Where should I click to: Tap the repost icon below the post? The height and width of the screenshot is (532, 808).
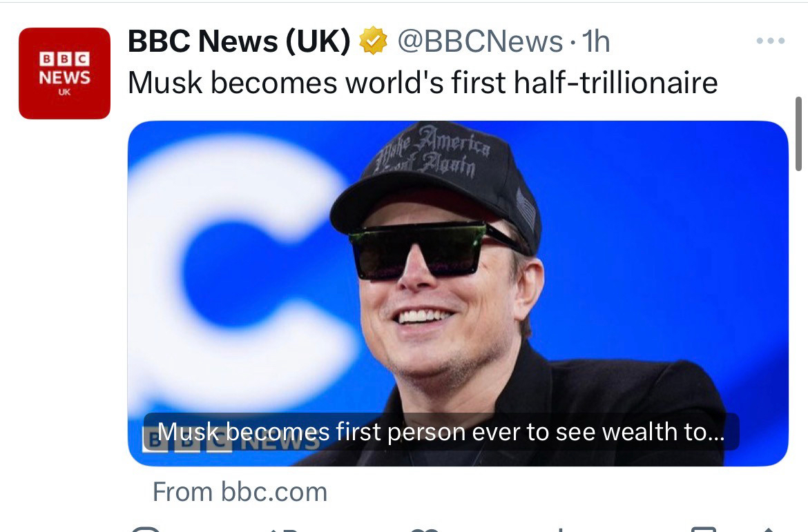click(283, 529)
